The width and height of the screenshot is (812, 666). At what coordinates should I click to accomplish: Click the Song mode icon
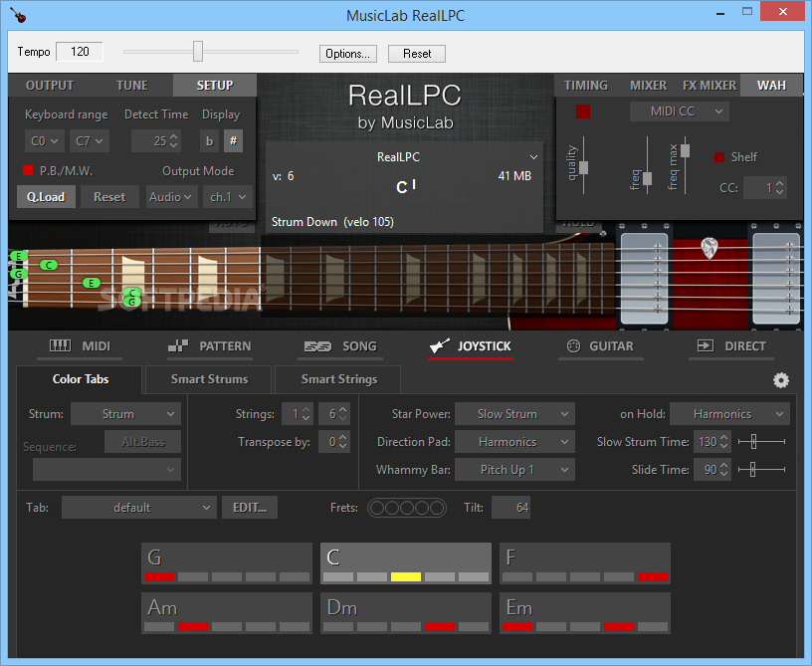point(317,346)
